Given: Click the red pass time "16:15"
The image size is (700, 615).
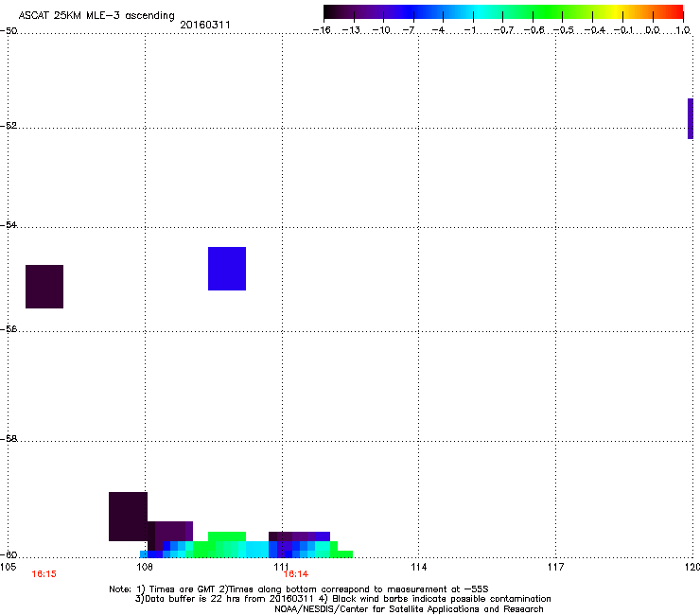Looking at the screenshot, I should [x=44, y=574].
